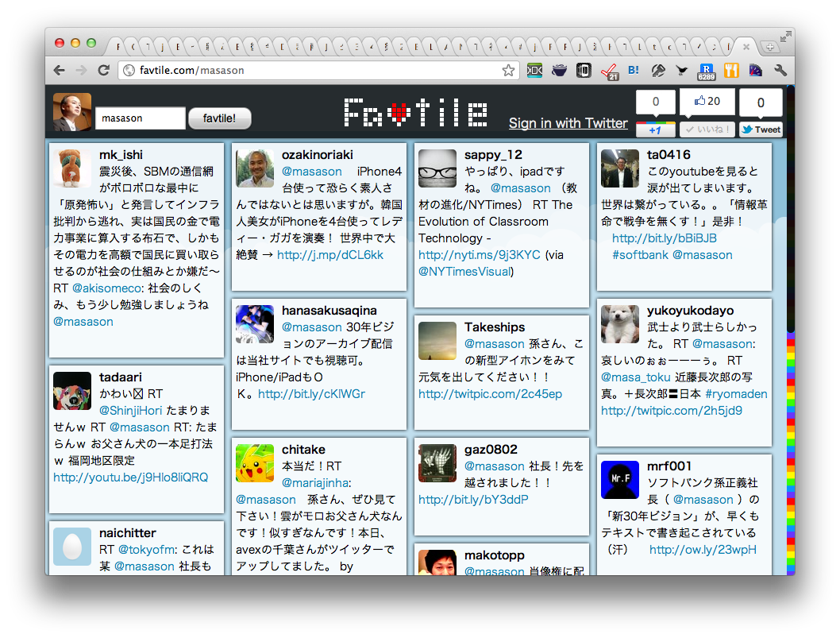Click the masason profile photo in header
The width and height of the screenshot is (840, 638).
coord(72,112)
